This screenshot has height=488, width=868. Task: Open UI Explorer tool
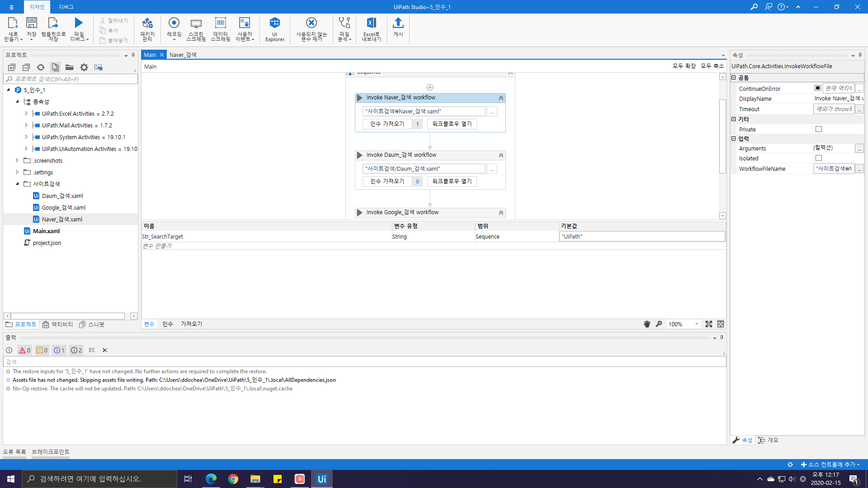(274, 29)
